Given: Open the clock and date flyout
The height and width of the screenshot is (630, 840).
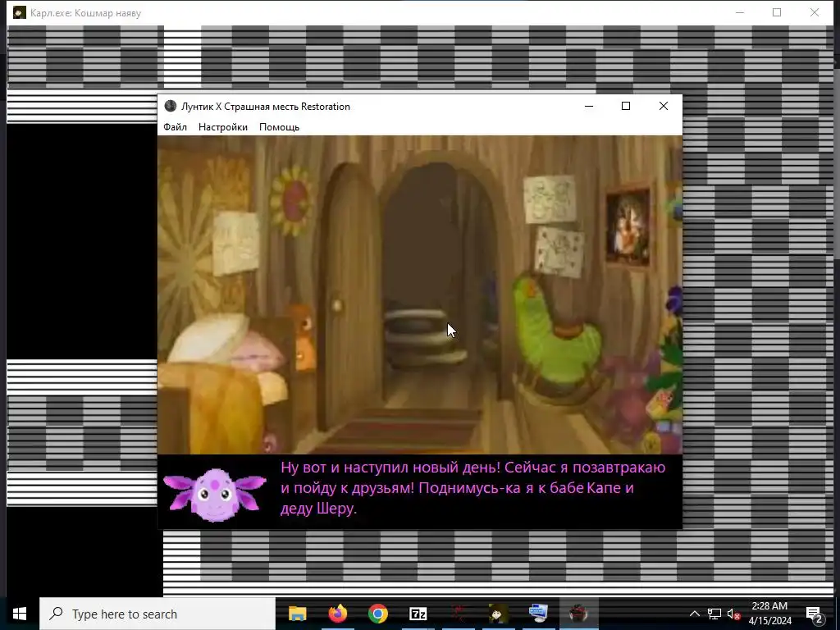Looking at the screenshot, I should point(769,614).
